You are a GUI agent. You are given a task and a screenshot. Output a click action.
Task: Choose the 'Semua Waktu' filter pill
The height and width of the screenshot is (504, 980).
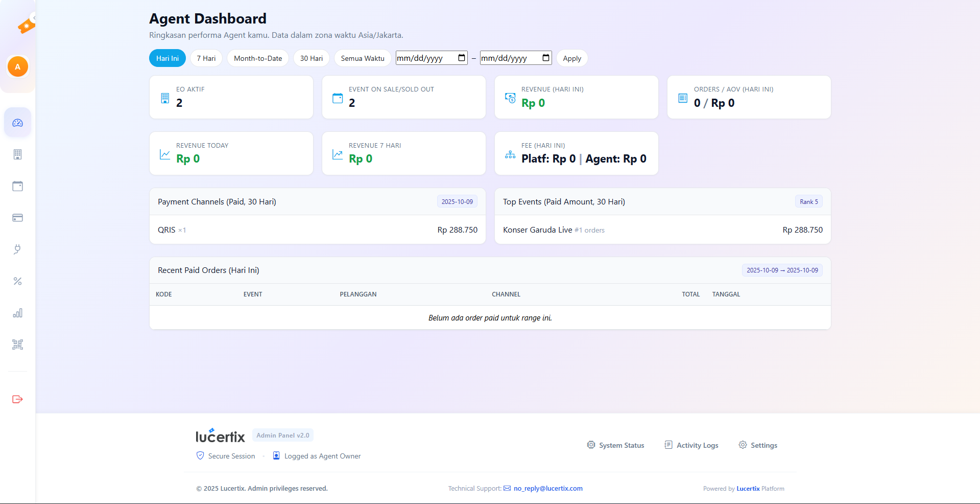pyautogui.click(x=363, y=58)
